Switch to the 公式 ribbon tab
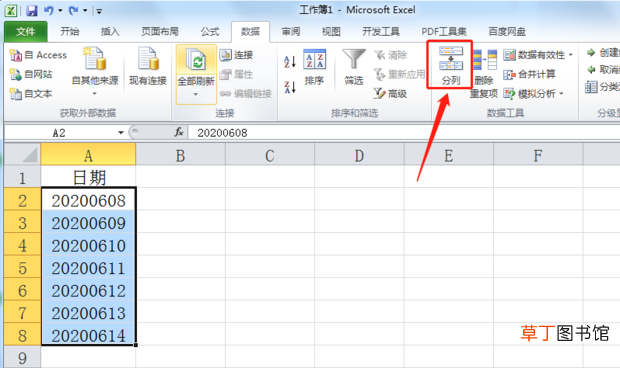 pyautogui.click(x=210, y=32)
